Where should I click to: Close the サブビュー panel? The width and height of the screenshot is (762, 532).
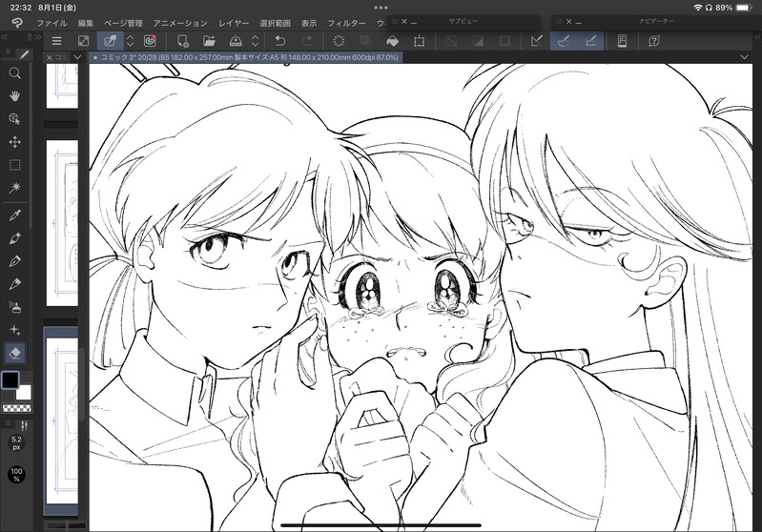[403, 22]
